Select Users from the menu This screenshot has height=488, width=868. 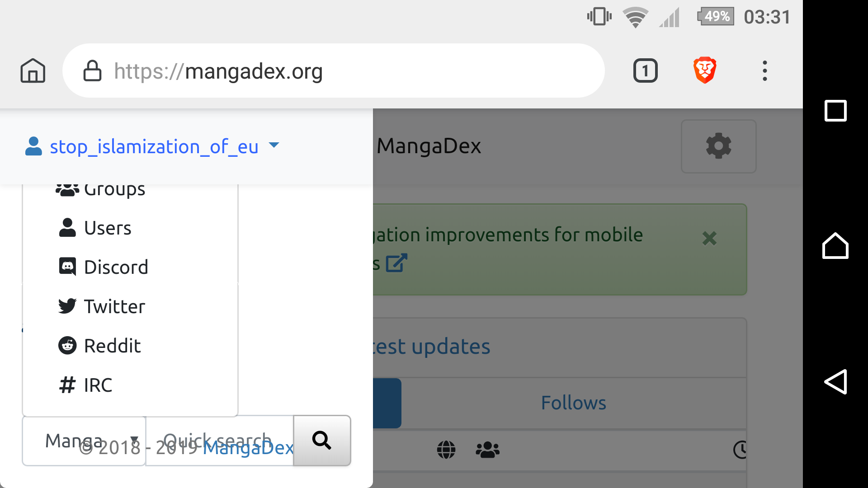tap(108, 228)
